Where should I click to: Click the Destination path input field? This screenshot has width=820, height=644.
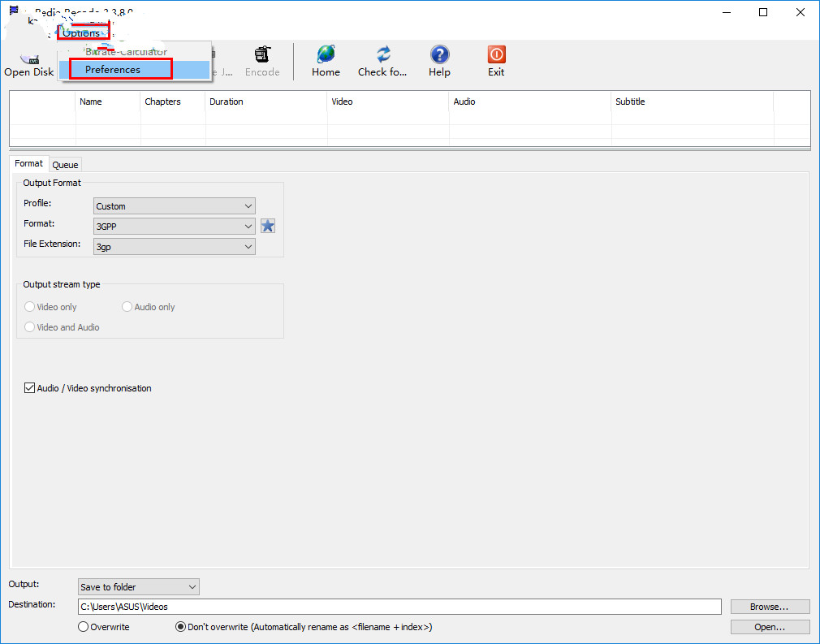[399, 607]
